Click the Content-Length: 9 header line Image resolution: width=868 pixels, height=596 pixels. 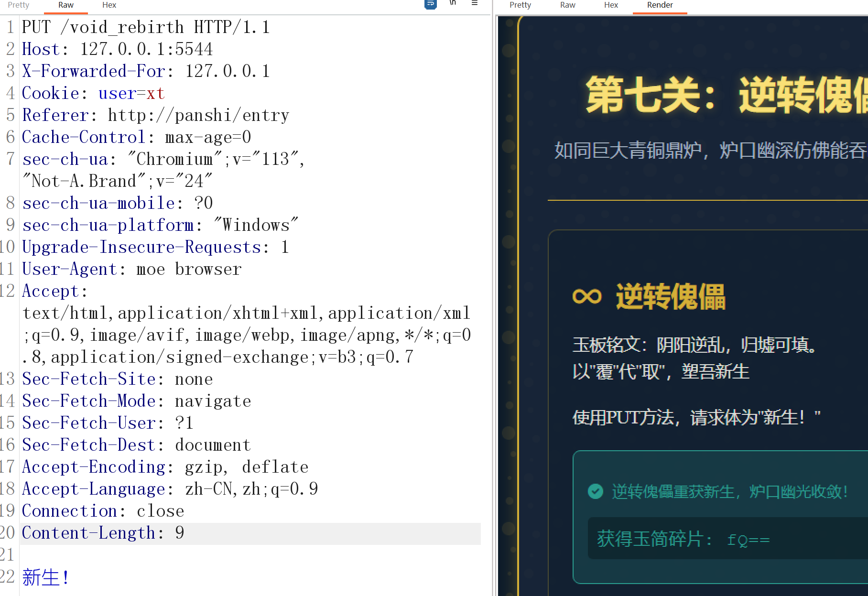pos(103,533)
